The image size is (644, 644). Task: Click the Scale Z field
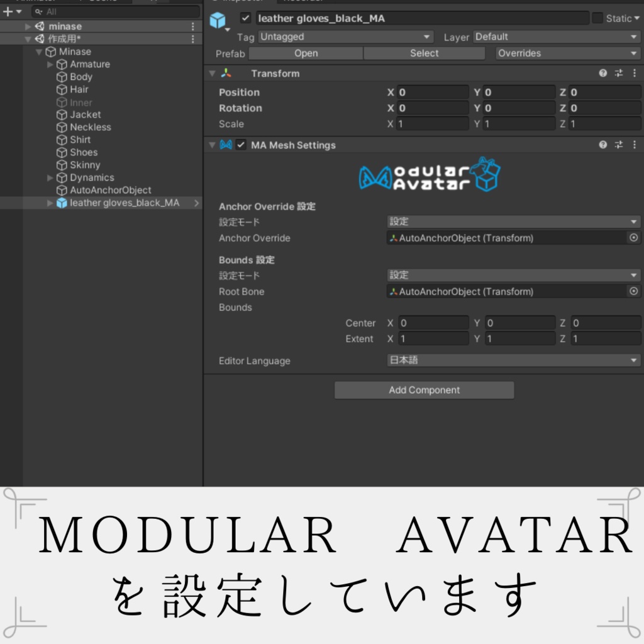(605, 124)
